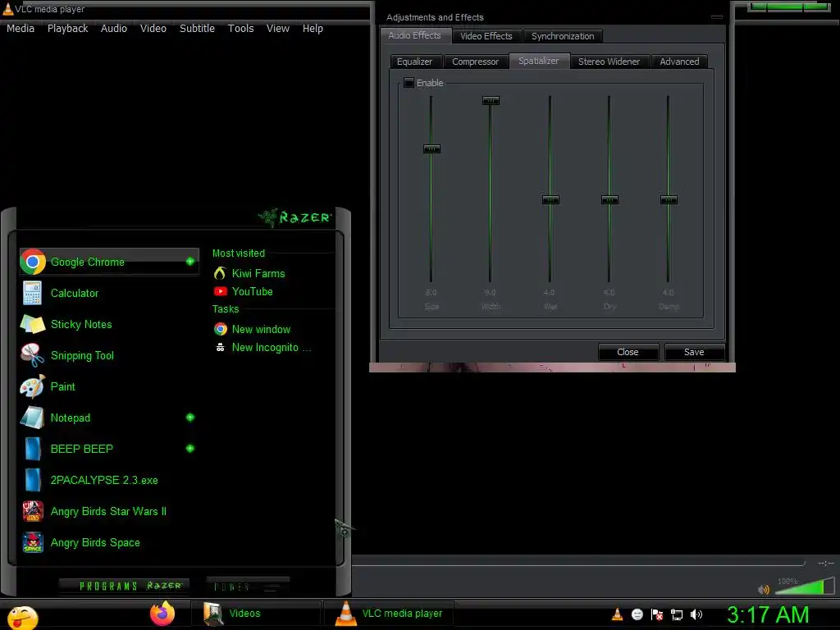The image size is (840, 630).
Task: Click the Wet slider handle
Action: click(x=550, y=200)
